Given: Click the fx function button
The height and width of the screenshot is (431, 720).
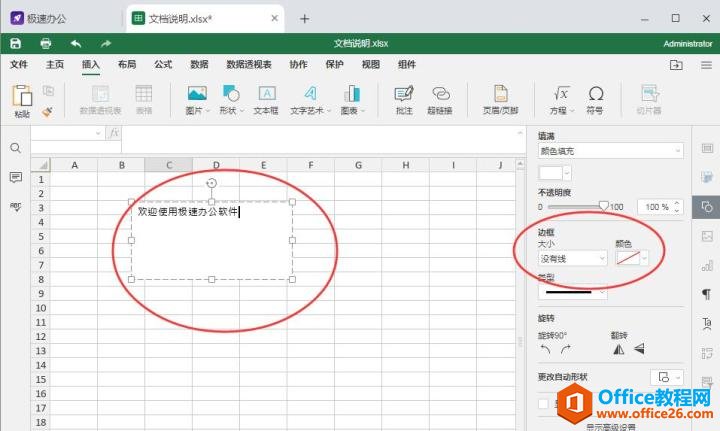Looking at the screenshot, I should tap(113, 133).
